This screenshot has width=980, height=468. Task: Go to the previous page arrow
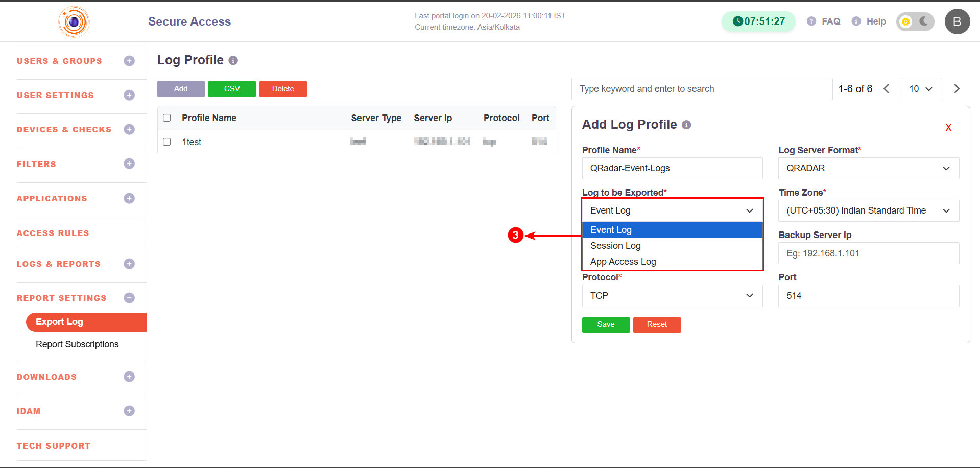tap(887, 89)
